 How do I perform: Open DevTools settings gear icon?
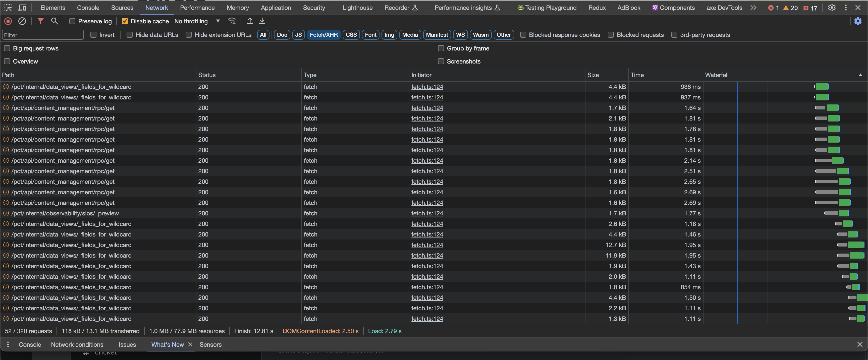tap(832, 8)
